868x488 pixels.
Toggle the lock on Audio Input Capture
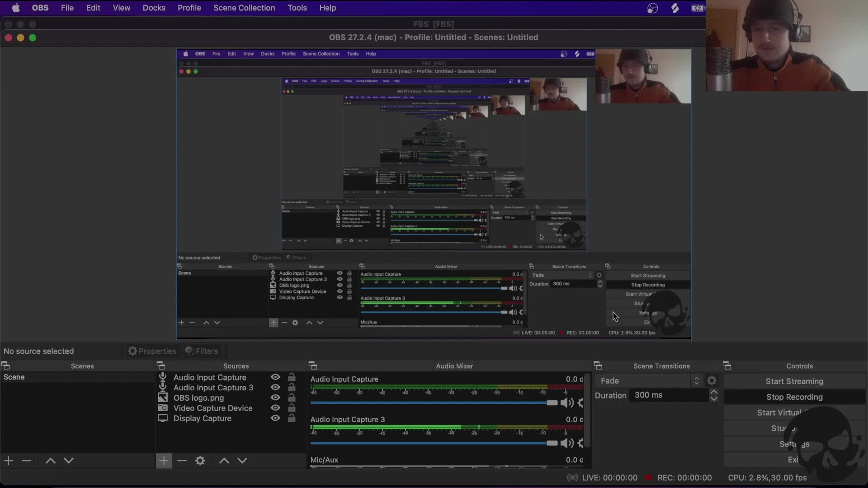(292, 377)
